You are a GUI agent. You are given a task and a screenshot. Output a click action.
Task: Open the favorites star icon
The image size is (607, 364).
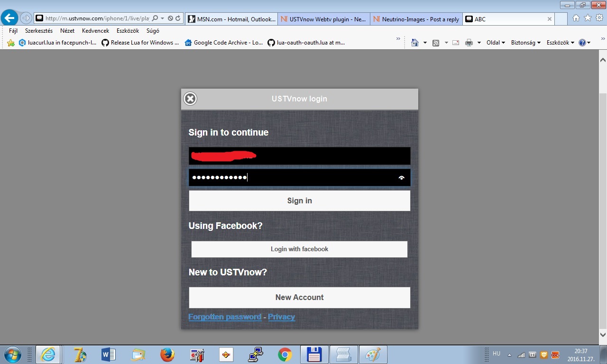coord(588,18)
